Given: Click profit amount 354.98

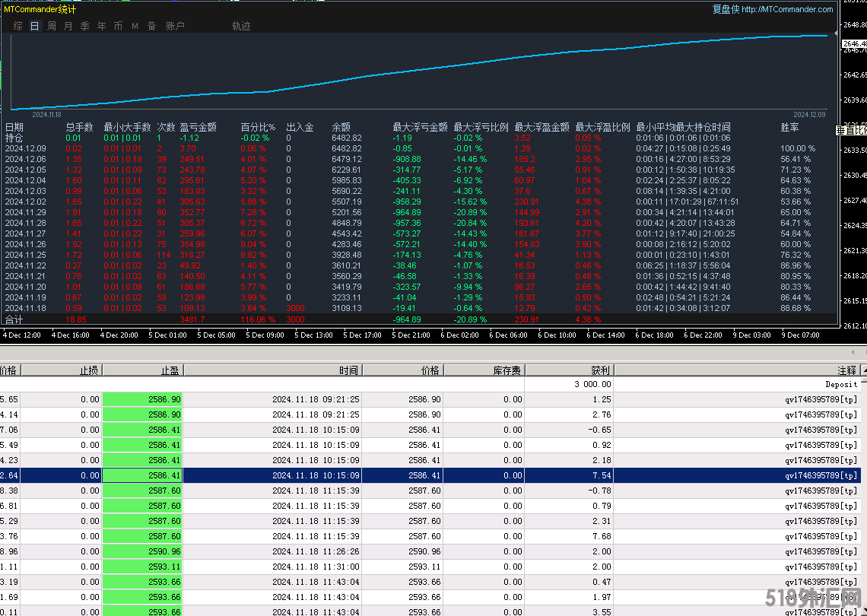Looking at the screenshot, I should 192,244.
